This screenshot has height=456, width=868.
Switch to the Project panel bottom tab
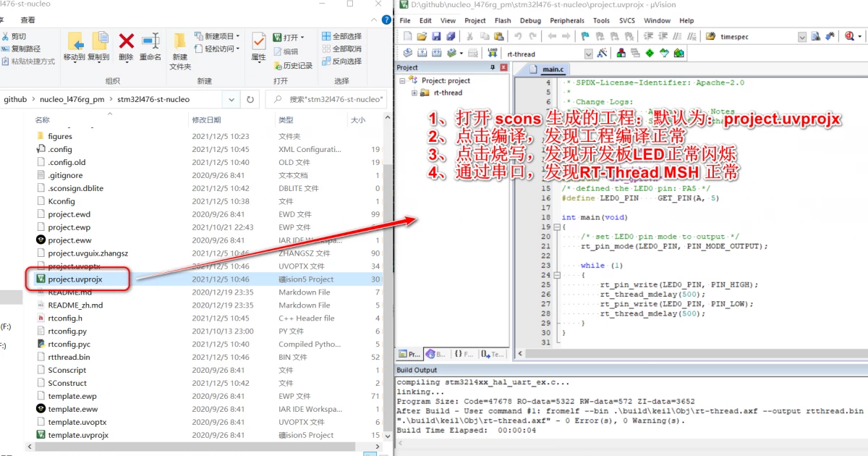click(x=409, y=354)
